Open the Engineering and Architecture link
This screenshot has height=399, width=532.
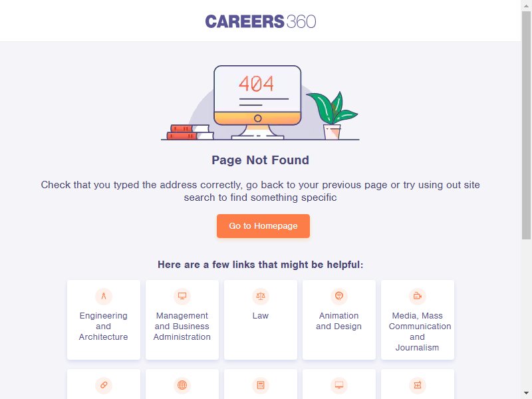tap(104, 320)
